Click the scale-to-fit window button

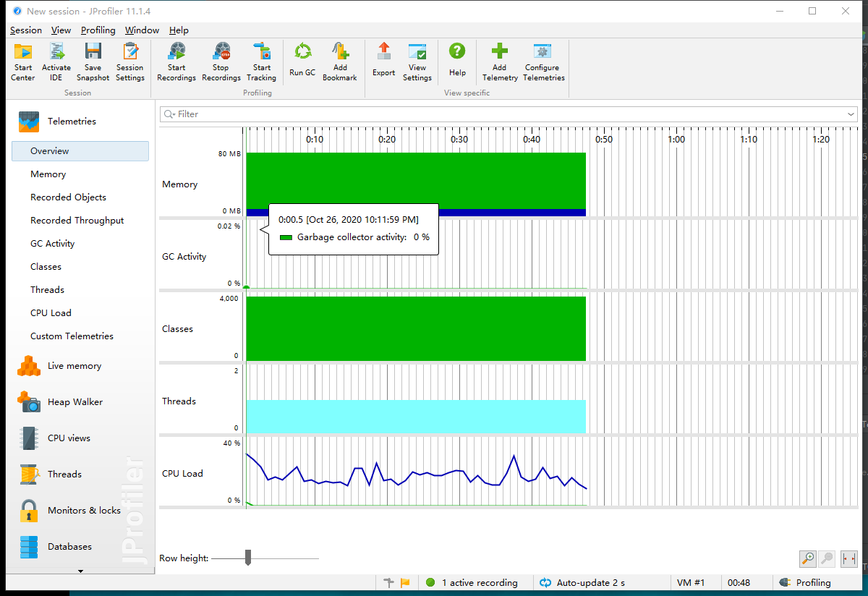tap(848, 558)
